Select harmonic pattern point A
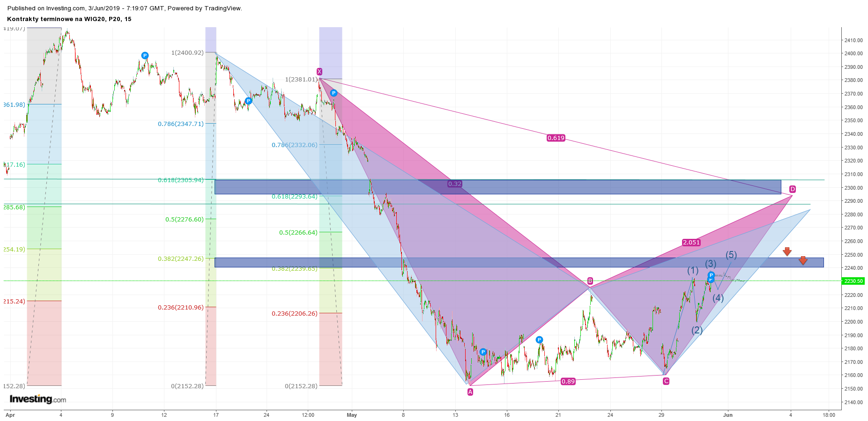Viewport: 868px width, 421px height. 470,392
